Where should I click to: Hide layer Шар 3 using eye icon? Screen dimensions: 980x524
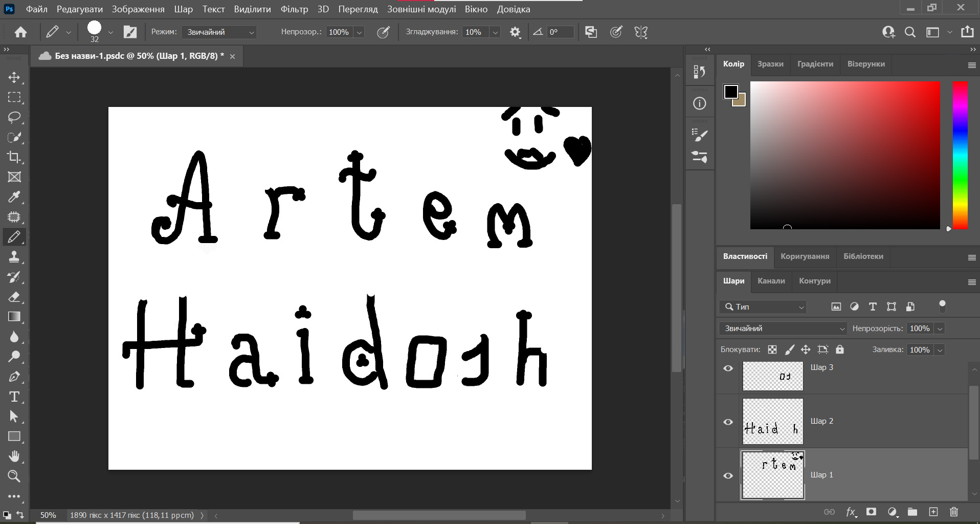coord(728,368)
